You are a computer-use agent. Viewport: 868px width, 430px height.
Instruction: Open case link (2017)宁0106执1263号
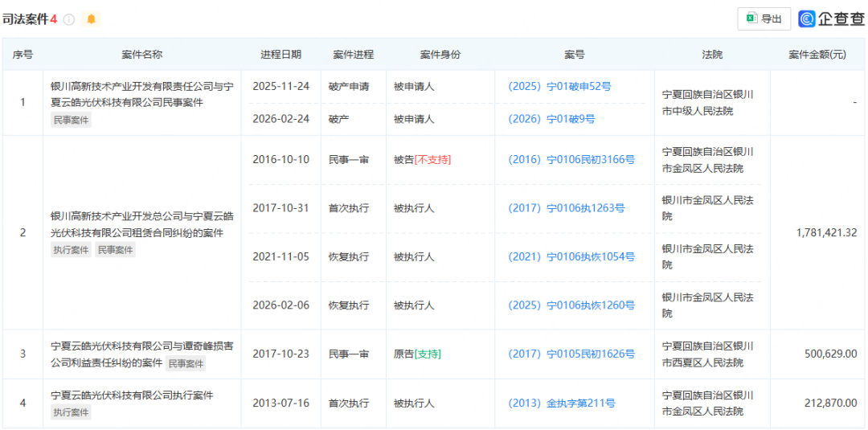coord(566,208)
